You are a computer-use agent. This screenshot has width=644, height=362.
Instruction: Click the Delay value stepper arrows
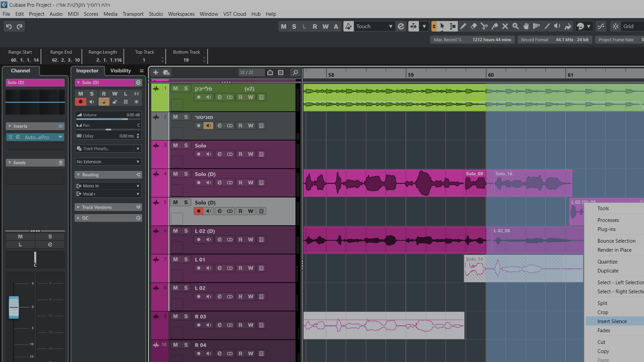[138, 136]
